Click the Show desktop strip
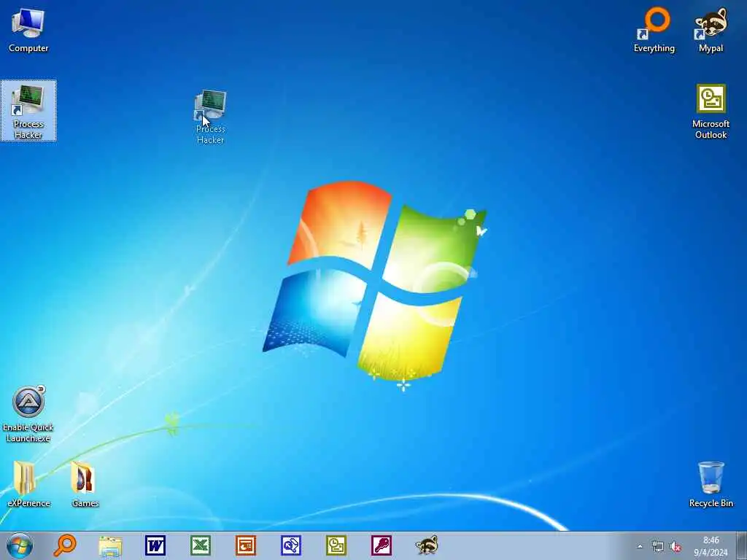Viewport: 747px width, 560px height. (741, 545)
